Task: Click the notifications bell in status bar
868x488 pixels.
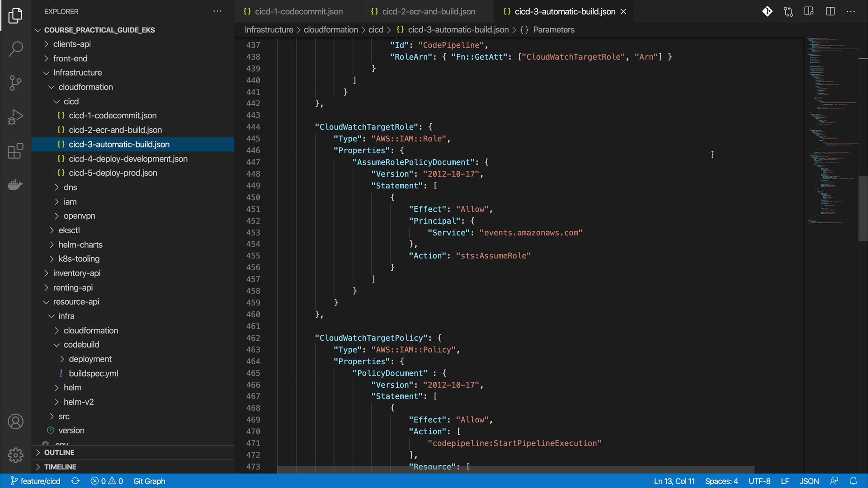Action: coord(853,481)
